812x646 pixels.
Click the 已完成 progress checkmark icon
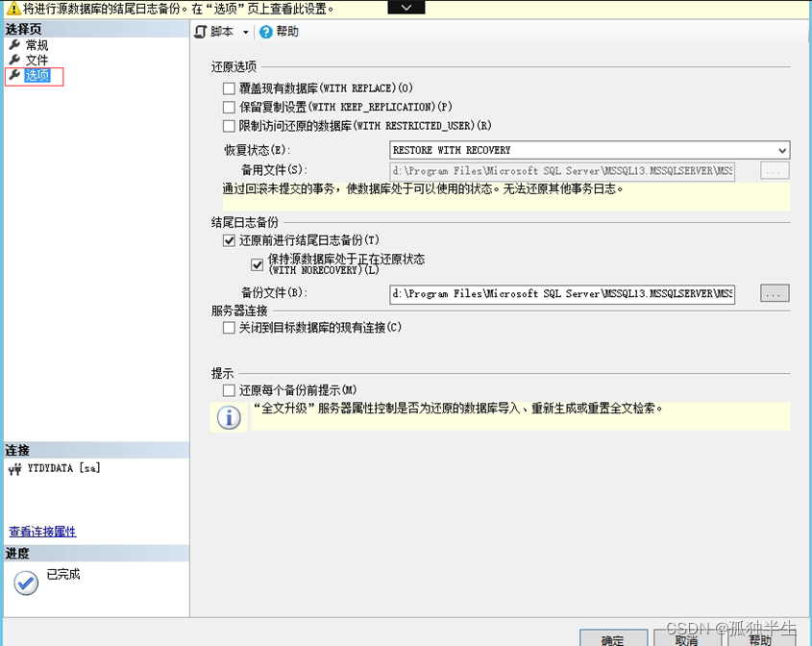coord(24,582)
